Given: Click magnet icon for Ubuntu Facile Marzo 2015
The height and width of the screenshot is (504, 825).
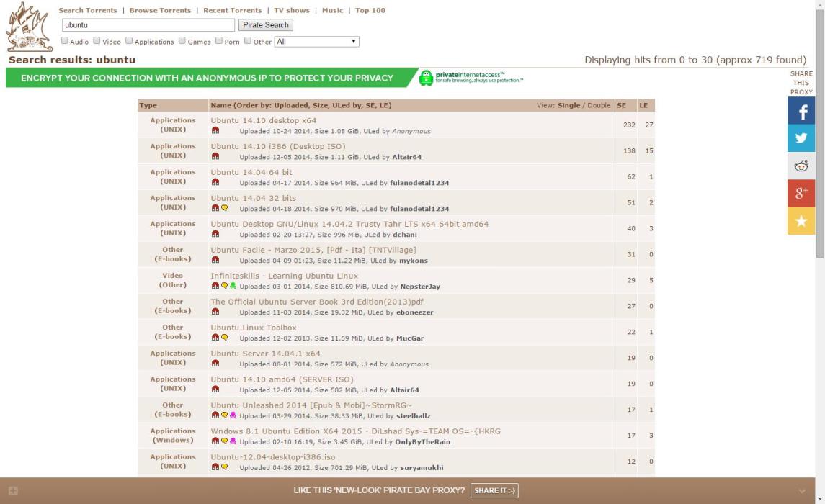Looking at the screenshot, I should [x=215, y=260].
